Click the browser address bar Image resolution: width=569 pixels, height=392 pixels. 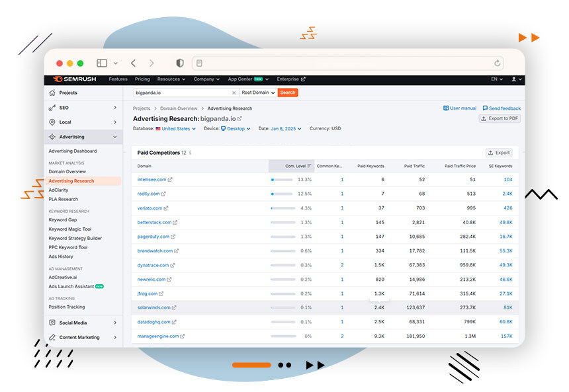(x=347, y=63)
